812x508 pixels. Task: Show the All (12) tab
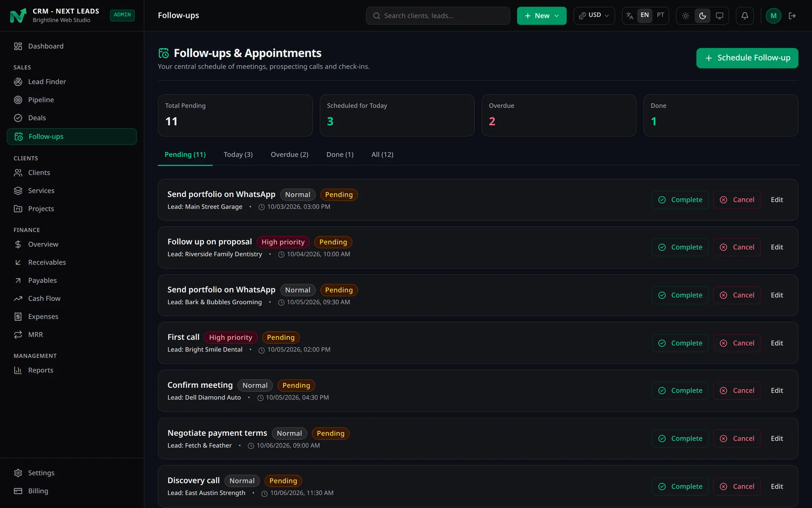382,154
